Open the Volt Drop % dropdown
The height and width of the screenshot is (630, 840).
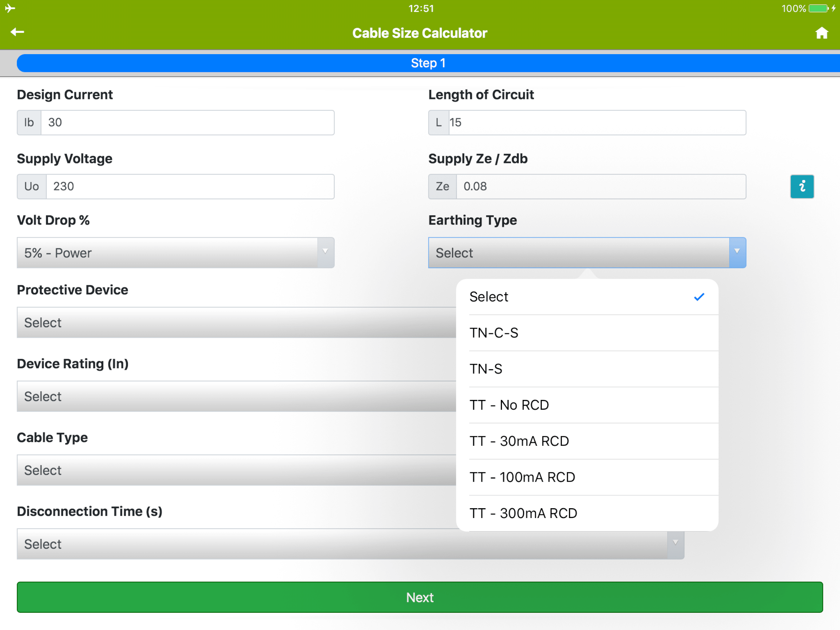tap(176, 253)
